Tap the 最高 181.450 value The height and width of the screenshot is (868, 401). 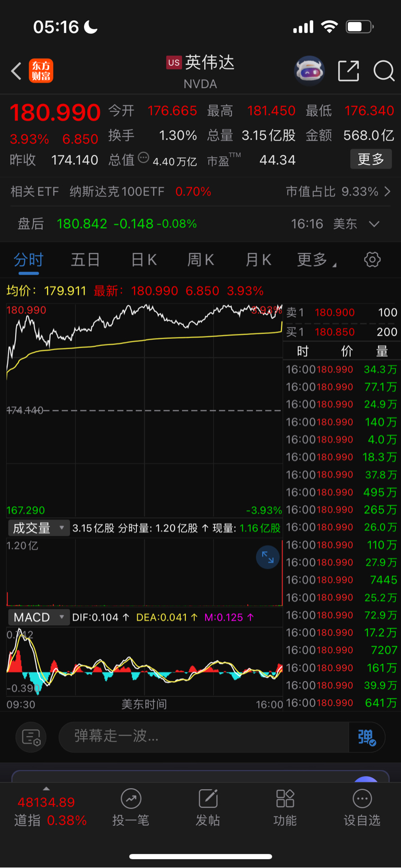click(272, 111)
